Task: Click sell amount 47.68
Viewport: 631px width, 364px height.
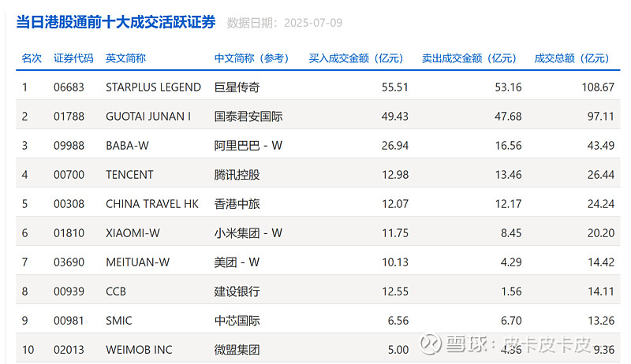Action: [x=508, y=117]
